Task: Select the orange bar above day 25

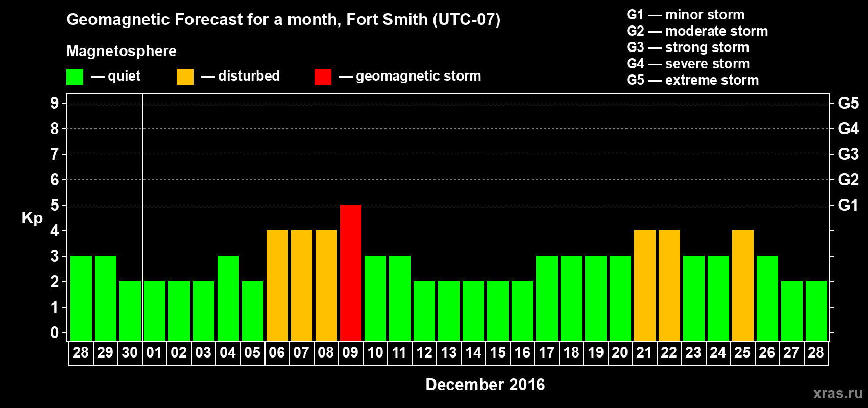Action: pos(743,285)
